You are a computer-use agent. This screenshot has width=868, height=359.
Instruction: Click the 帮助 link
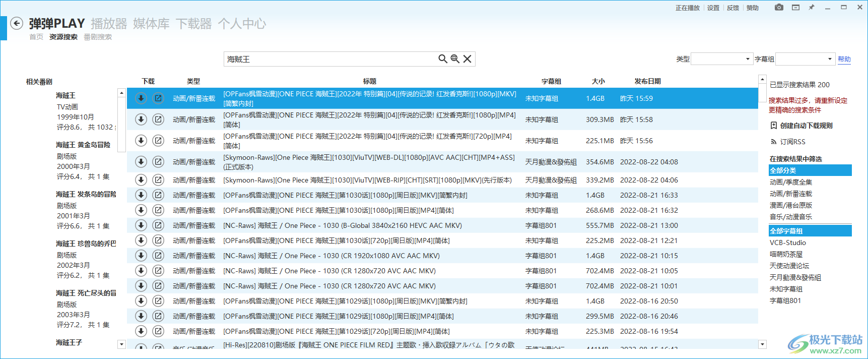pyautogui.click(x=844, y=59)
